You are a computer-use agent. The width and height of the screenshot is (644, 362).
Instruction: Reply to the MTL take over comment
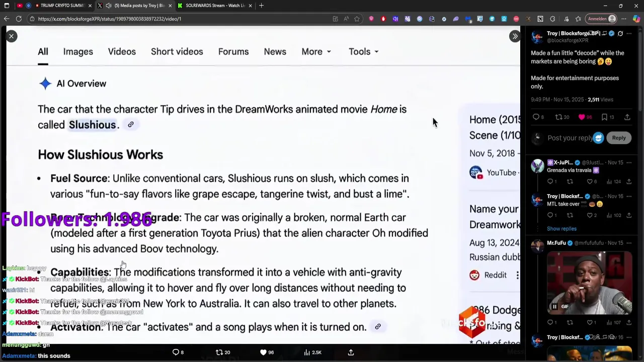coord(550,215)
